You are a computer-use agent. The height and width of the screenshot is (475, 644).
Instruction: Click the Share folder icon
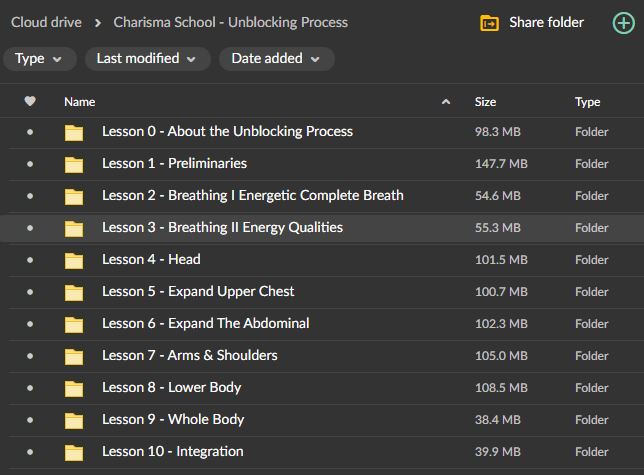(489, 23)
